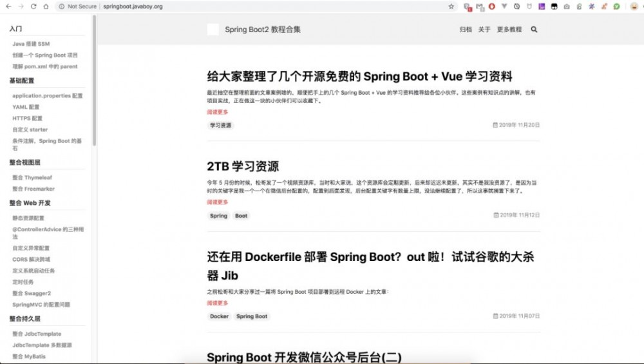
Task: Reload the page with the refresh icon
Action: pos(33,6)
